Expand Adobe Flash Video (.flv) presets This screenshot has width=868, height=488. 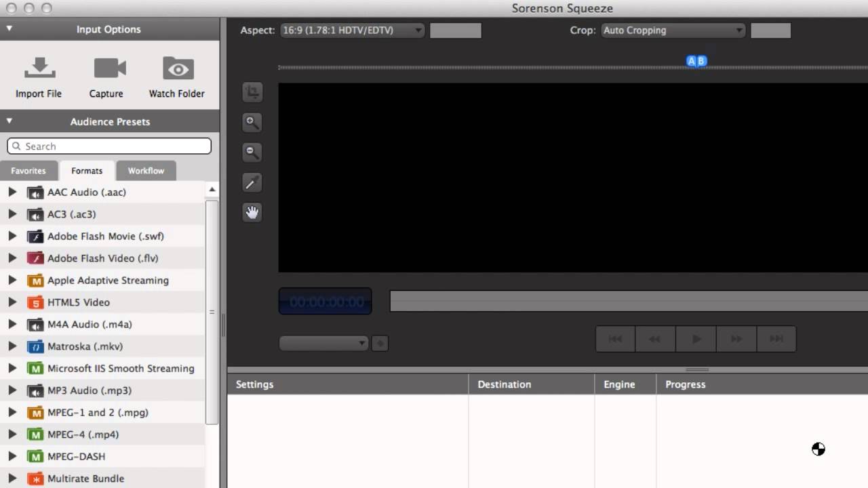coord(12,258)
